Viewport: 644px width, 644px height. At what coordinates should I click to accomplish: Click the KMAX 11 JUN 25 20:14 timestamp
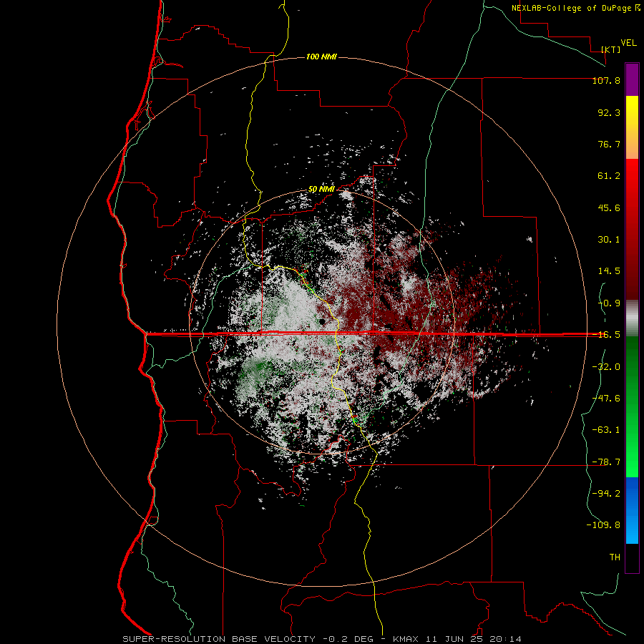coord(457,639)
